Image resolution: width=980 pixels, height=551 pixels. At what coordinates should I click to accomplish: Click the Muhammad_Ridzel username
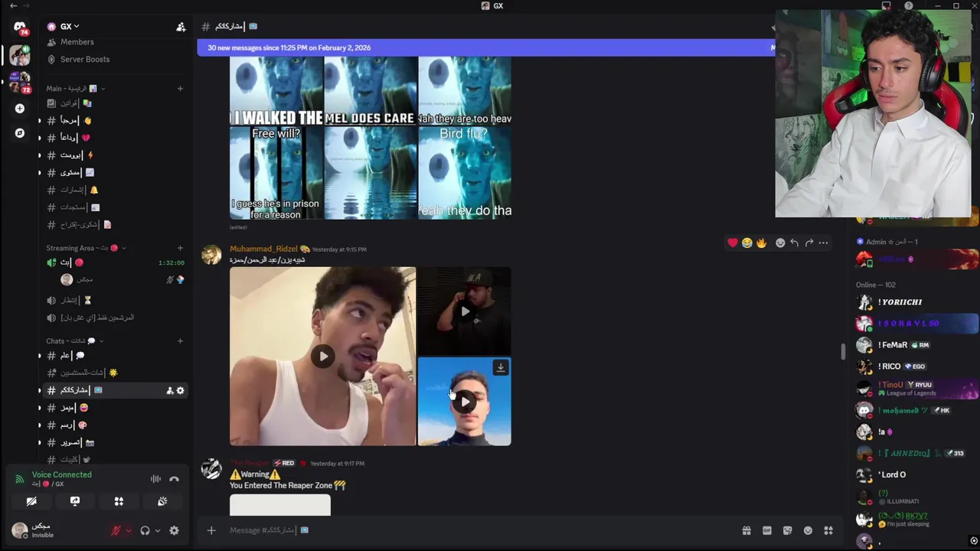[263, 249]
